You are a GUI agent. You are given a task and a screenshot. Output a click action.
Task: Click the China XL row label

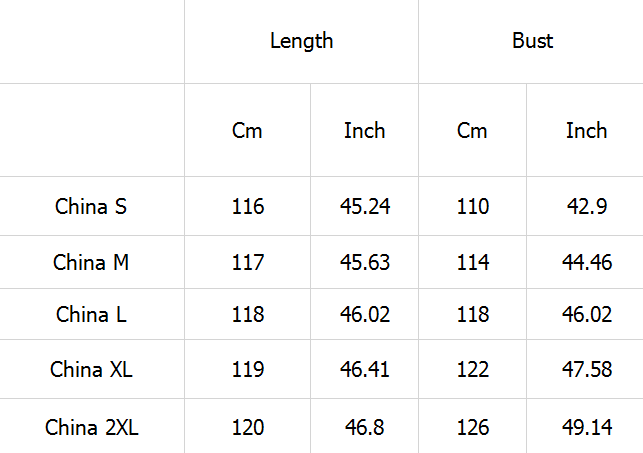[91, 369]
